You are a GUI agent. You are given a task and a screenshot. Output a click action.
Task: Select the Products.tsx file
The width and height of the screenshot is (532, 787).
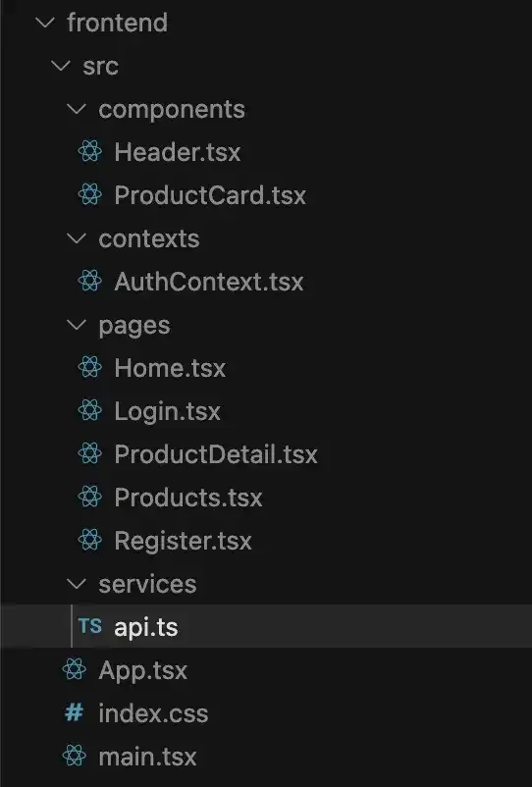188,498
